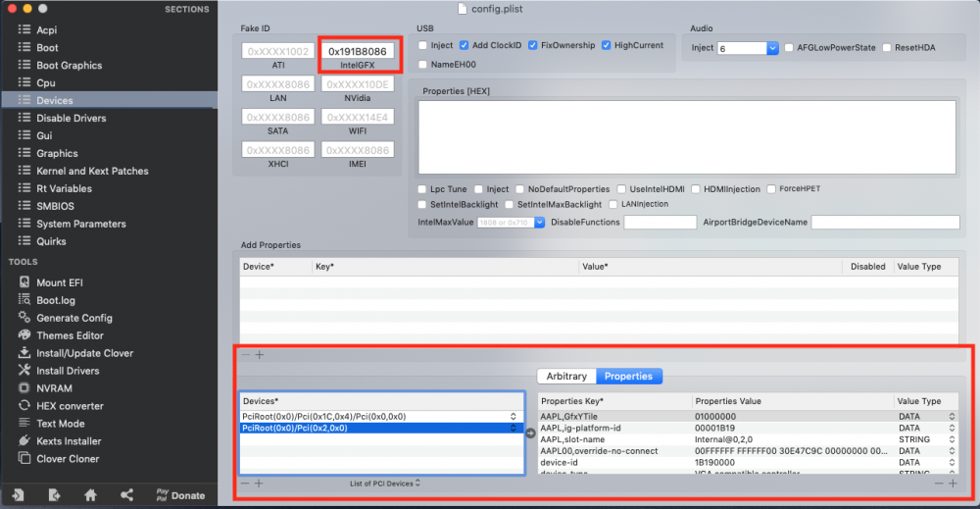Open the NVRAM chip icon

(24, 387)
